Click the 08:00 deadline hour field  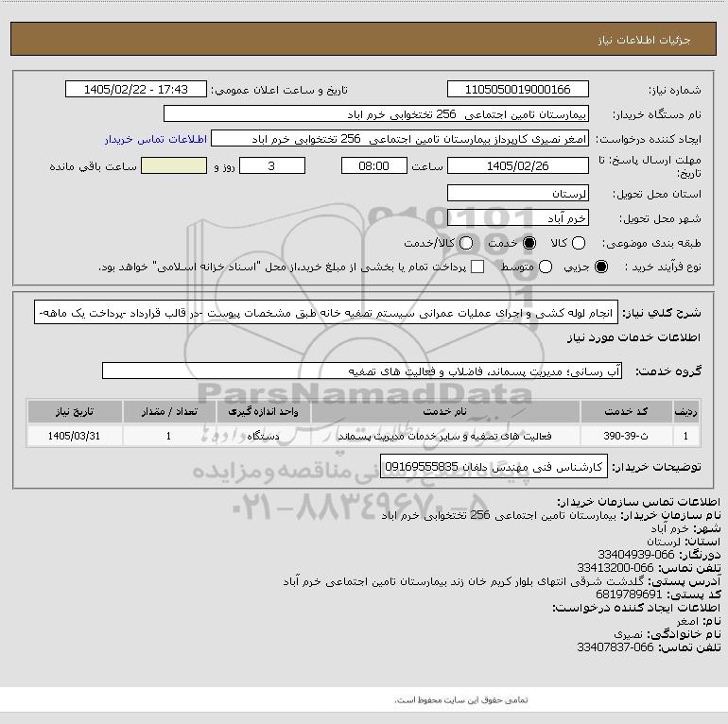pyautogui.click(x=373, y=165)
